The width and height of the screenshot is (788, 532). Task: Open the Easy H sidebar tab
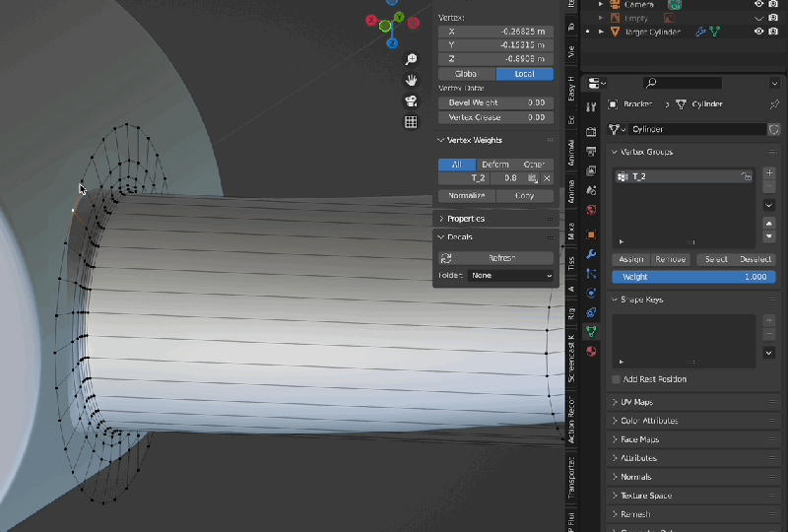pos(571,89)
